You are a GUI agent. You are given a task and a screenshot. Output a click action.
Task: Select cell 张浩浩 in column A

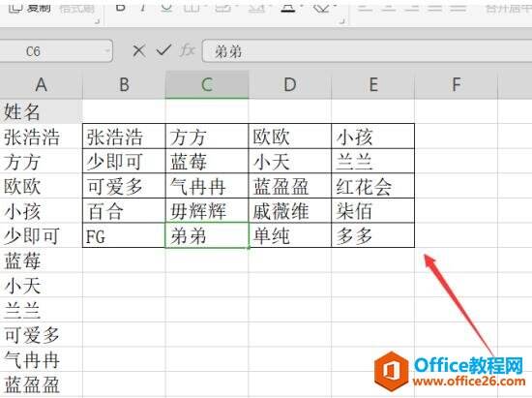[x=41, y=137]
